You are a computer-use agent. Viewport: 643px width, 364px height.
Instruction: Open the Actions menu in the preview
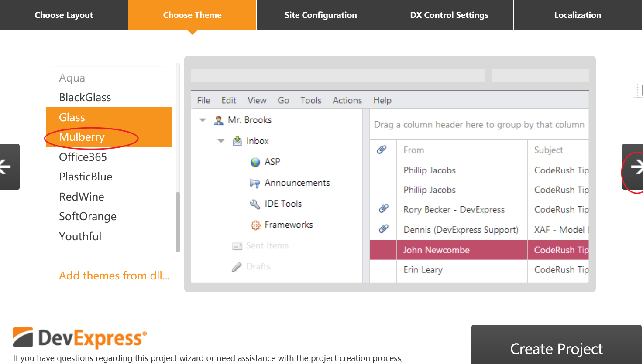pyautogui.click(x=347, y=100)
